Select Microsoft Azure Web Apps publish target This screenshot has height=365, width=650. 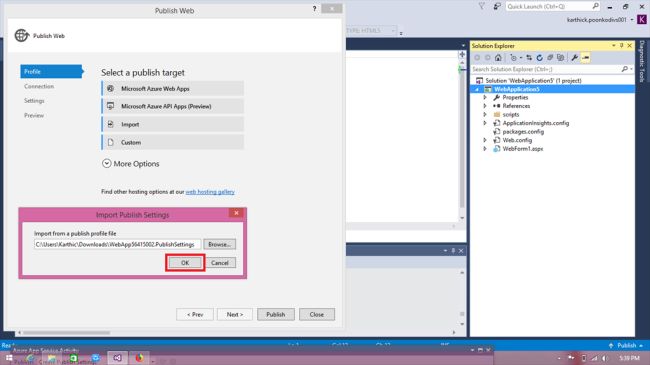click(x=172, y=88)
